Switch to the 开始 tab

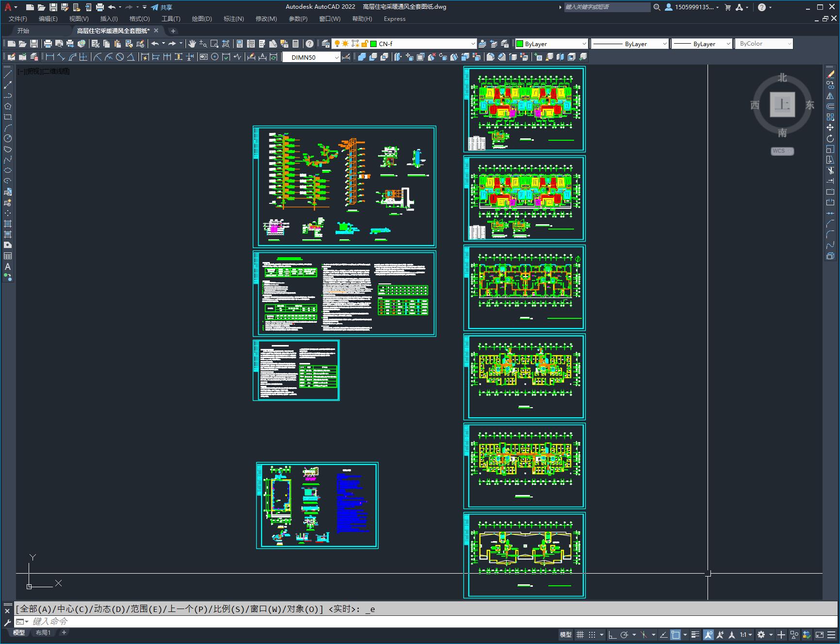[23, 31]
